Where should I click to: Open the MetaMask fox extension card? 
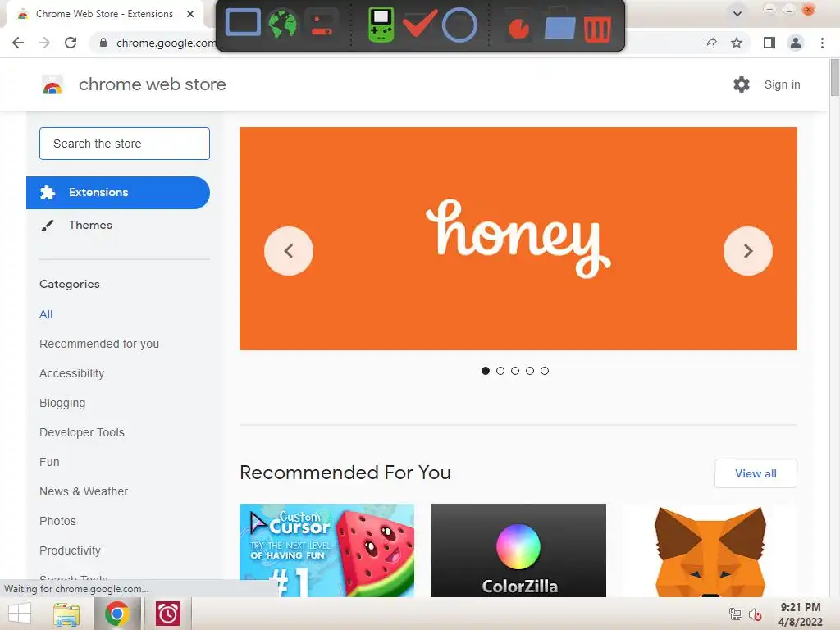coord(710,550)
